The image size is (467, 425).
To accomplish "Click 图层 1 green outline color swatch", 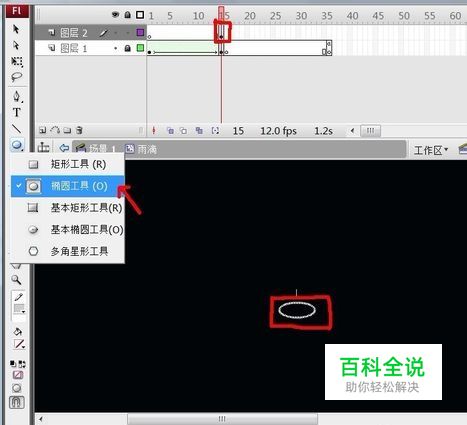I will point(140,48).
